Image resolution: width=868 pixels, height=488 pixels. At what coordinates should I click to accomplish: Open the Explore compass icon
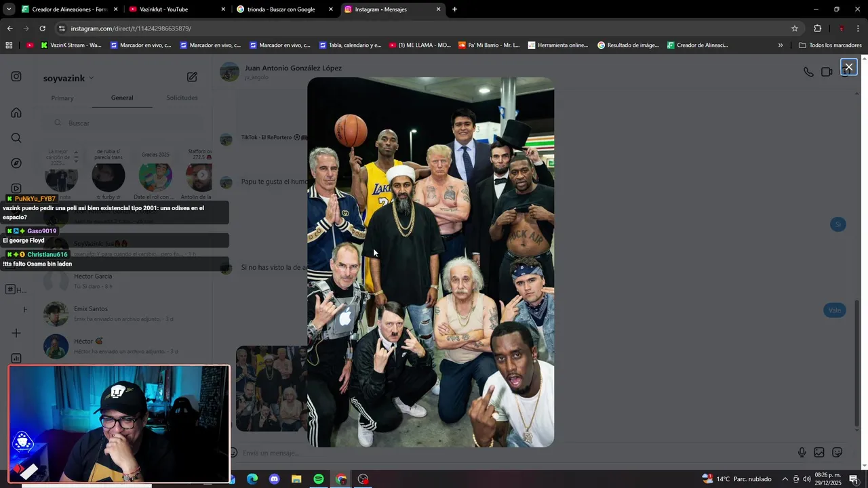[16, 163]
